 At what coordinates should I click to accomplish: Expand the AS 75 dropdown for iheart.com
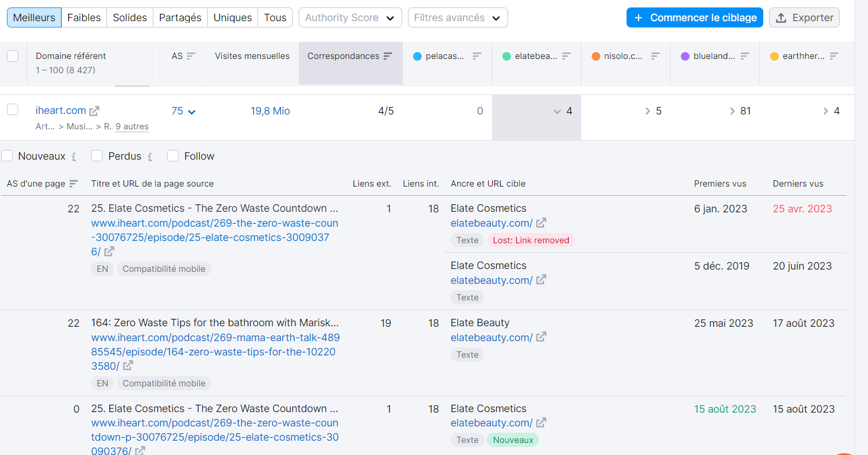tap(191, 111)
